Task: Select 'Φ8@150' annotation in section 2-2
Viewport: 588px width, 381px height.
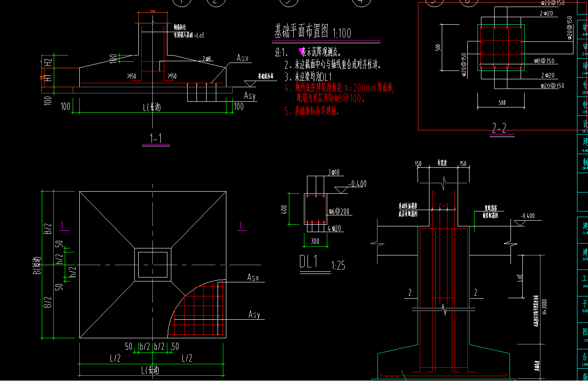Action: 544,61
